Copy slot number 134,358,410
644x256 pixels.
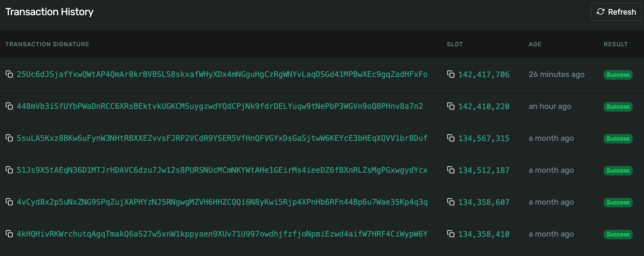tap(451, 234)
